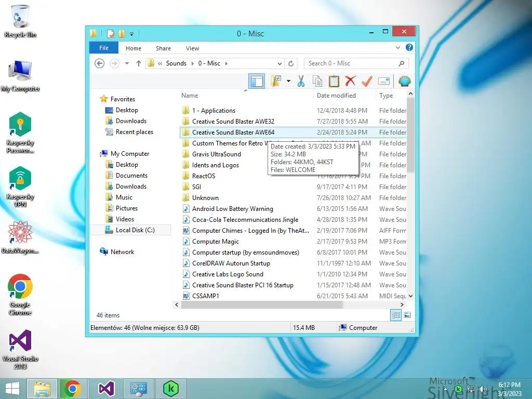Open Visual Studio 2013 desktop shortcut

tap(20, 350)
